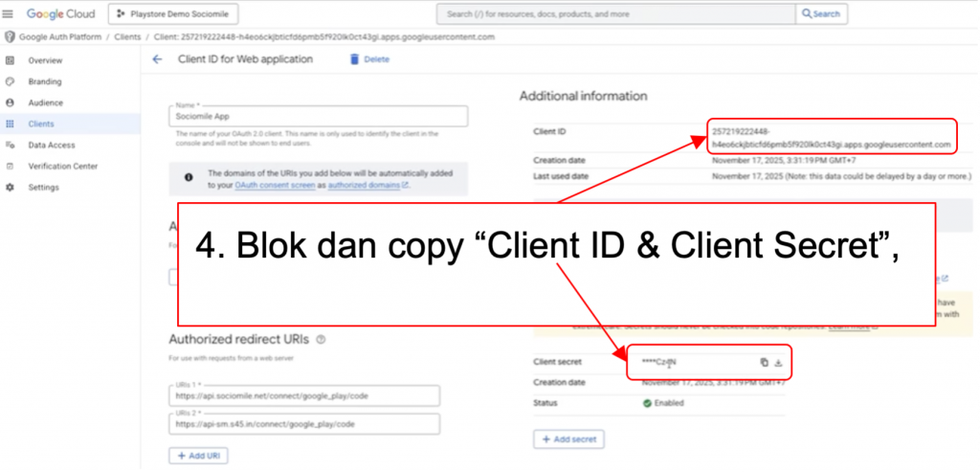Viewport: 980px width, 472px height.
Task: Open Verification Center in the sidebar
Action: 62,166
